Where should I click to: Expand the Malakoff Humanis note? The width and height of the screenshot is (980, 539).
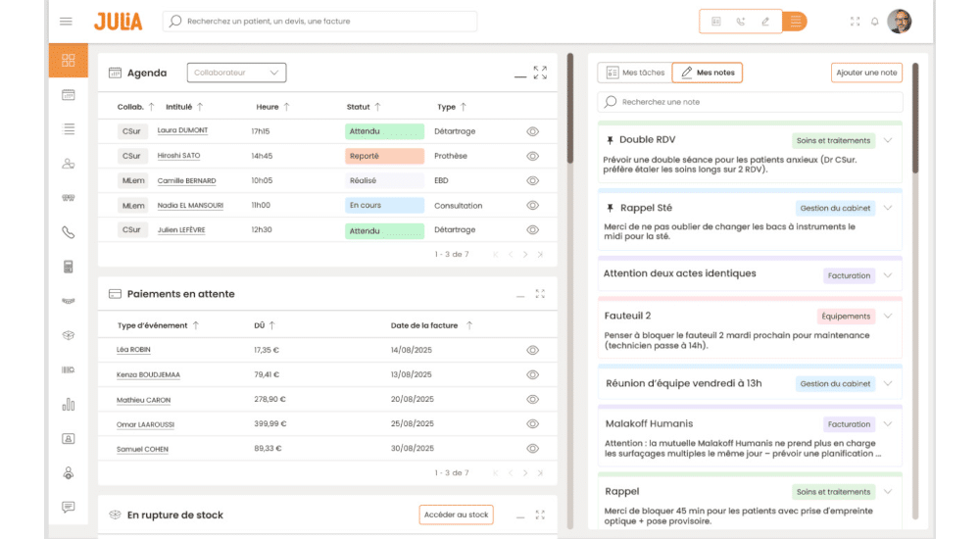click(x=888, y=424)
